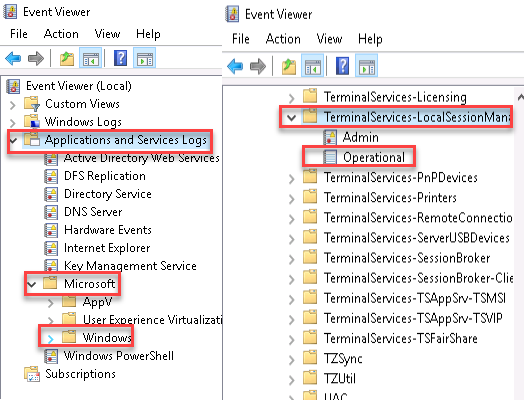This screenshot has width=524, height=400.
Task: Select the Operational log under LocalSessionManager
Action: [x=374, y=157]
